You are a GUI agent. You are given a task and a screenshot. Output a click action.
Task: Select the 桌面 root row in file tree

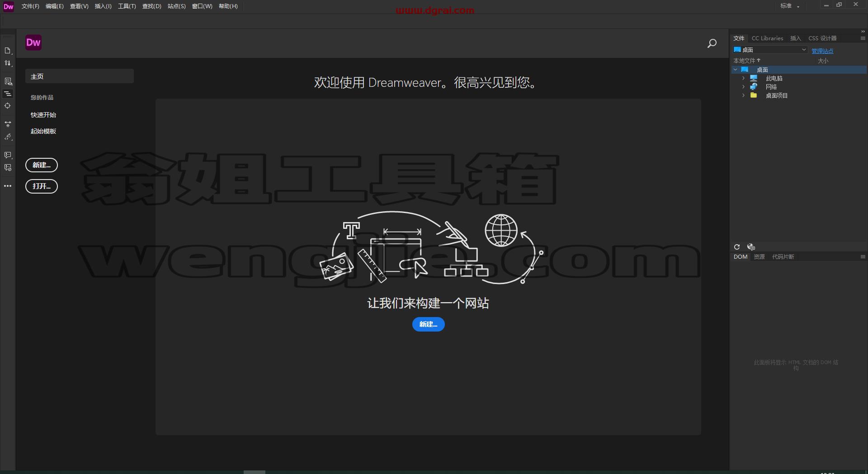pos(799,70)
